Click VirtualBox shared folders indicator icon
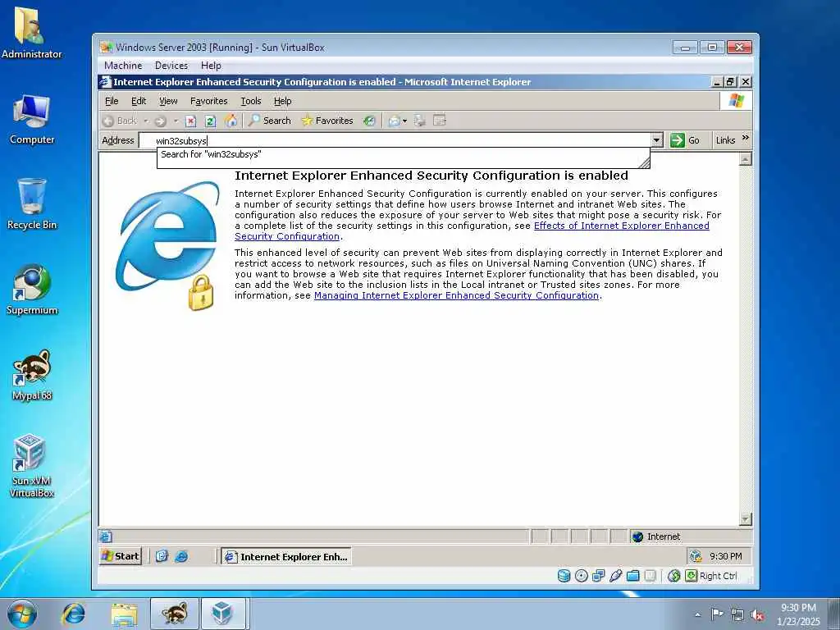 click(x=632, y=576)
